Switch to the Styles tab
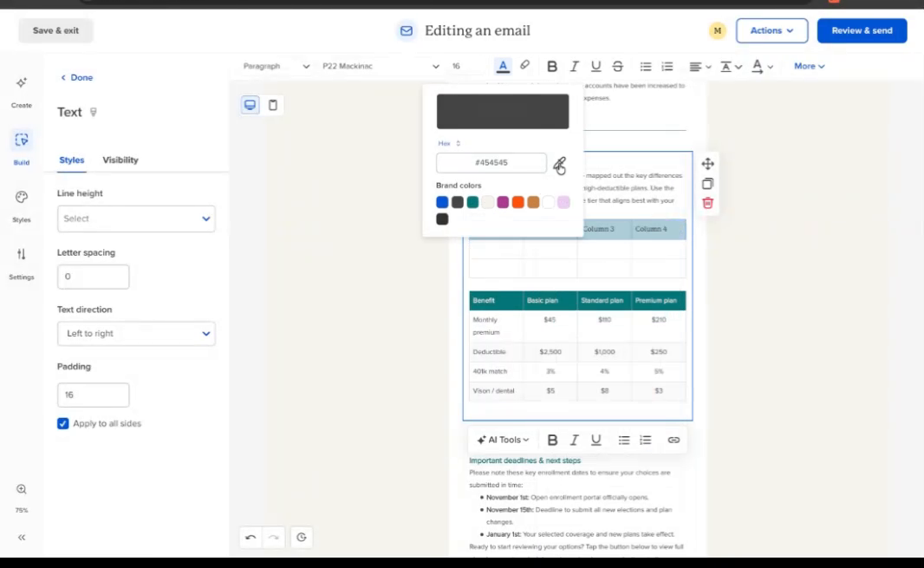The height and width of the screenshot is (568, 924). 71,160
